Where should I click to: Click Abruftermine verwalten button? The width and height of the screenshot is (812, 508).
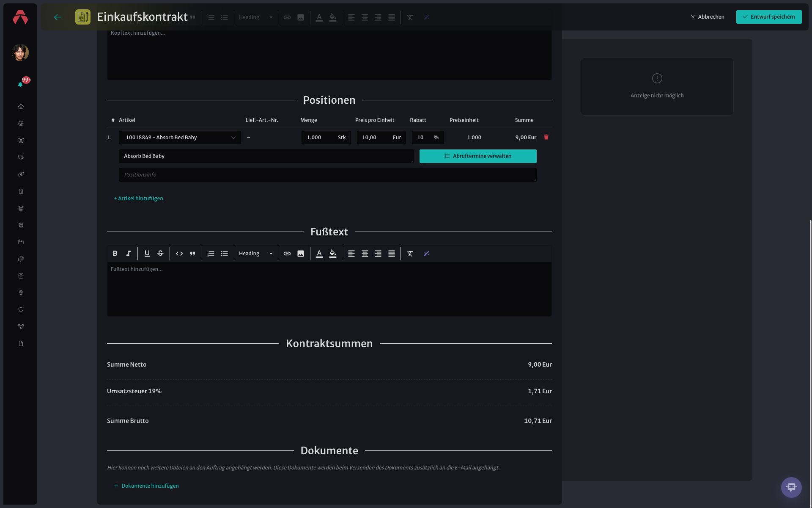click(x=478, y=156)
